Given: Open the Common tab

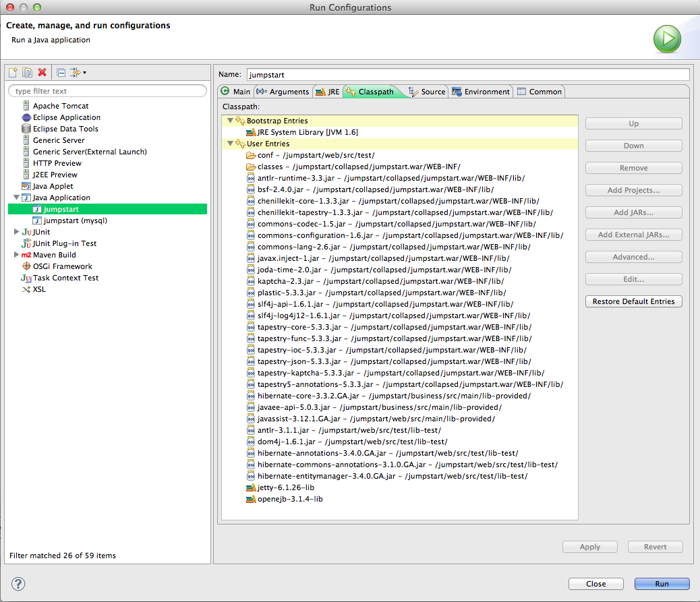Looking at the screenshot, I should [x=539, y=92].
